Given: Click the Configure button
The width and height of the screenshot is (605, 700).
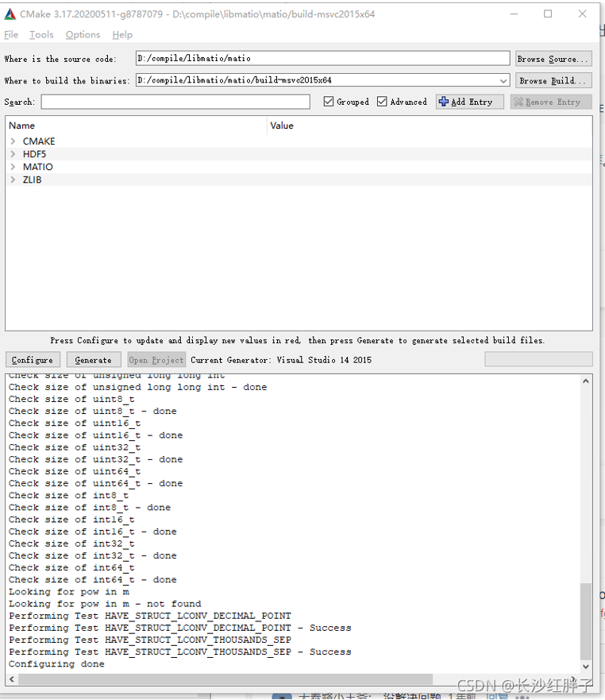Looking at the screenshot, I should pos(33,360).
